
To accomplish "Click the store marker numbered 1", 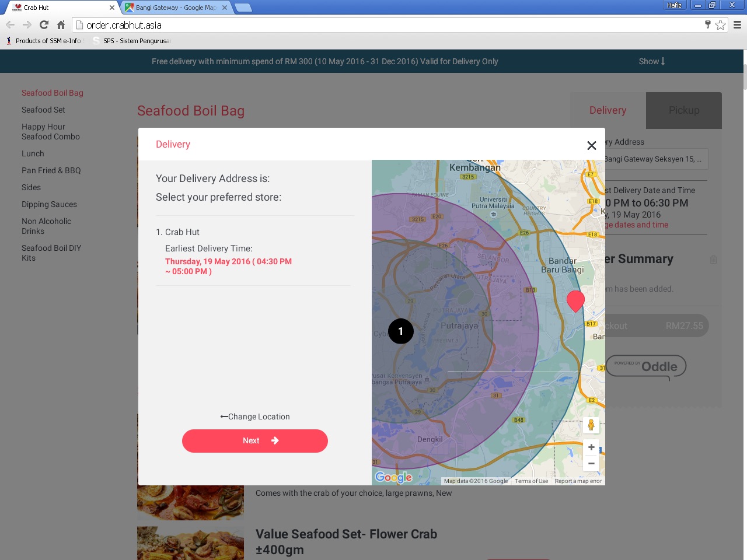I will 400,331.
